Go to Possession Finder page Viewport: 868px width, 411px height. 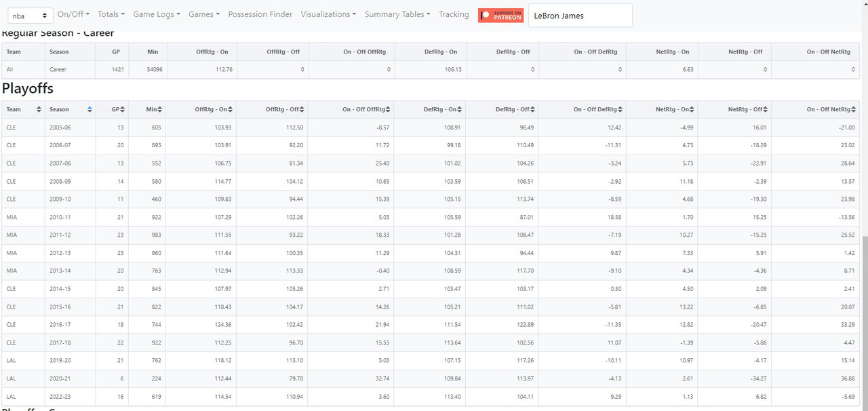click(260, 14)
